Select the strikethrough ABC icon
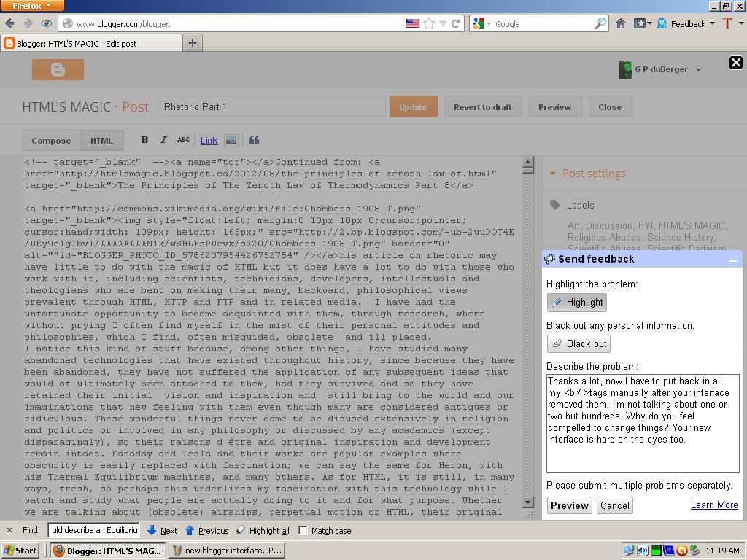The image size is (747, 560). coord(184,140)
